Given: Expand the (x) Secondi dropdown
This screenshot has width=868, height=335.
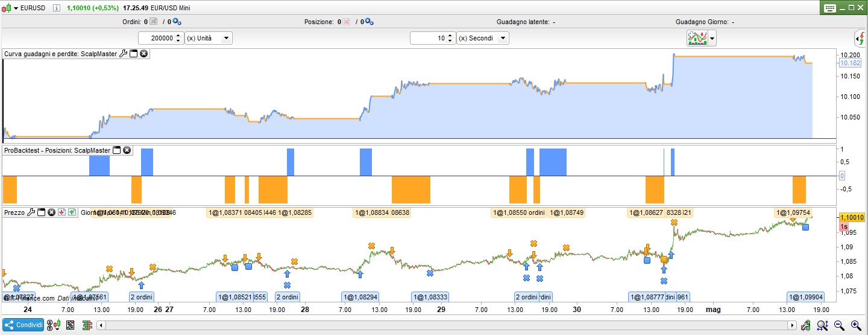Looking at the screenshot, I should (x=483, y=38).
